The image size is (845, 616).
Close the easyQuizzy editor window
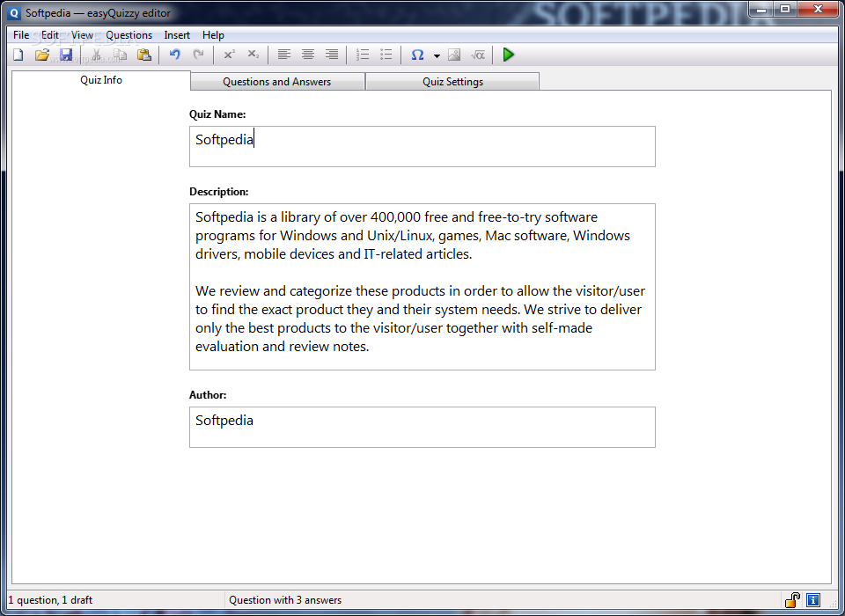[x=818, y=9]
